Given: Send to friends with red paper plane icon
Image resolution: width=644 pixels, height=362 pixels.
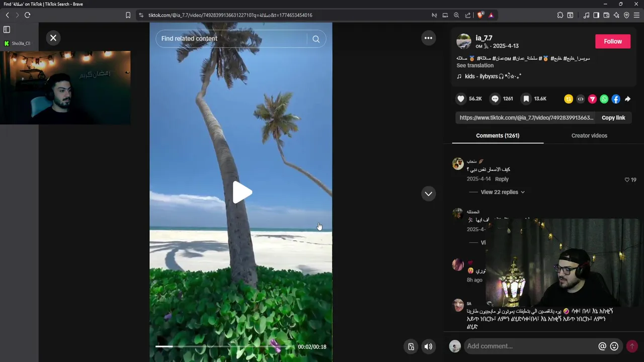Looking at the screenshot, I should tap(592, 99).
